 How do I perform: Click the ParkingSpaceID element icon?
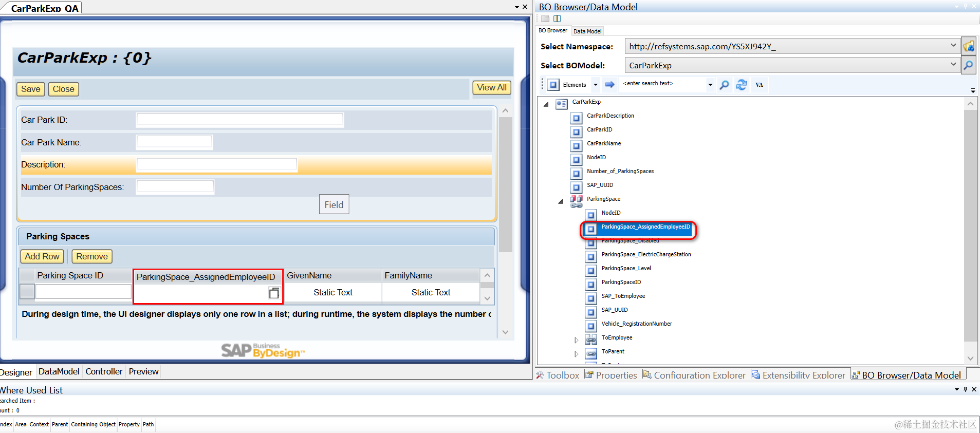click(x=591, y=284)
